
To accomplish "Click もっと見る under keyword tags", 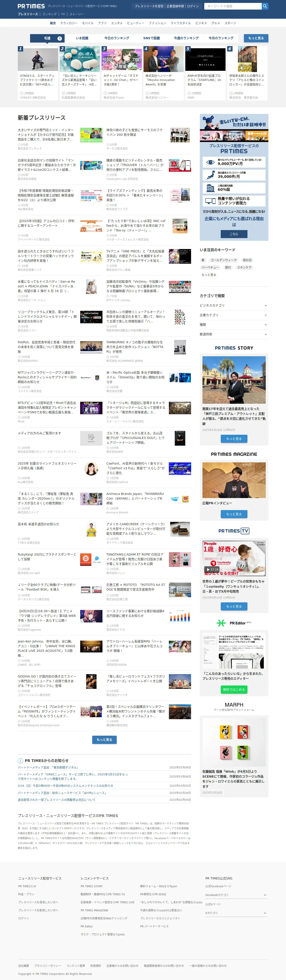I will tap(209, 275).
